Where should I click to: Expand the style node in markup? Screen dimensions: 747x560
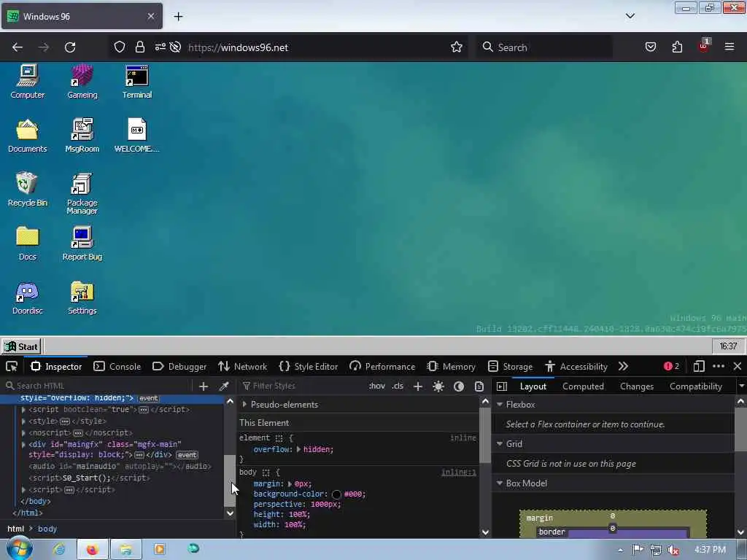pyautogui.click(x=23, y=421)
